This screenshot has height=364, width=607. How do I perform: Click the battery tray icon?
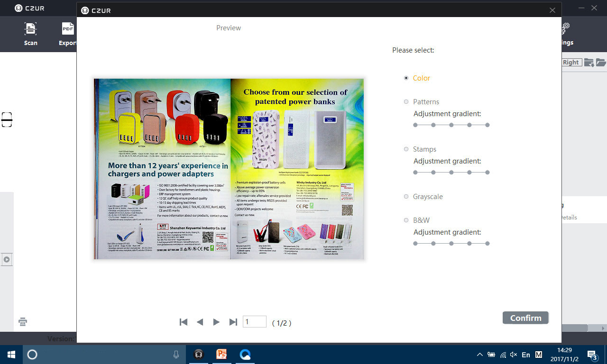pyautogui.click(x=491, y=355)
